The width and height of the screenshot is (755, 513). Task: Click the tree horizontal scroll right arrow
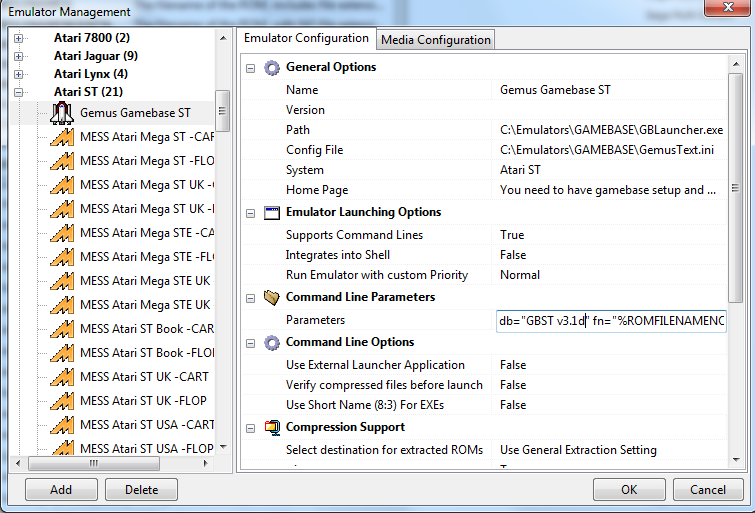(206, 463)
